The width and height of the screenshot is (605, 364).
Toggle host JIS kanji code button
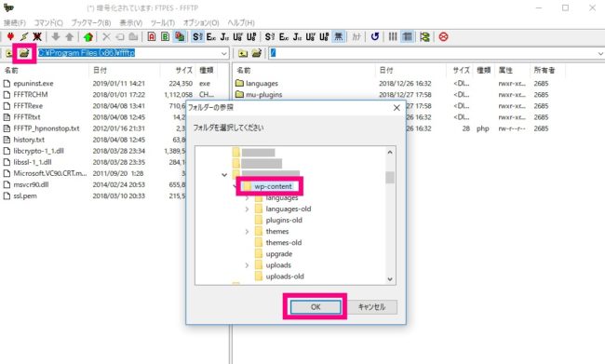pyautogui.click(x=224, y=36)
